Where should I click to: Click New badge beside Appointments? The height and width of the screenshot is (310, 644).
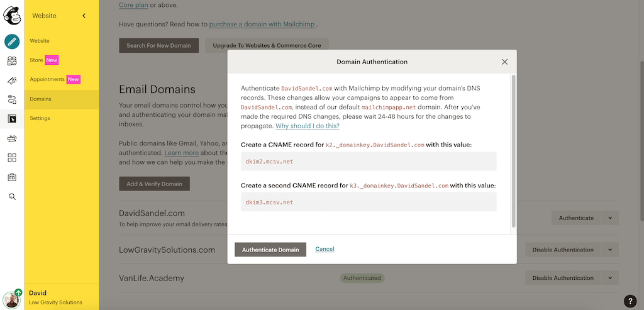click(74, 79)
